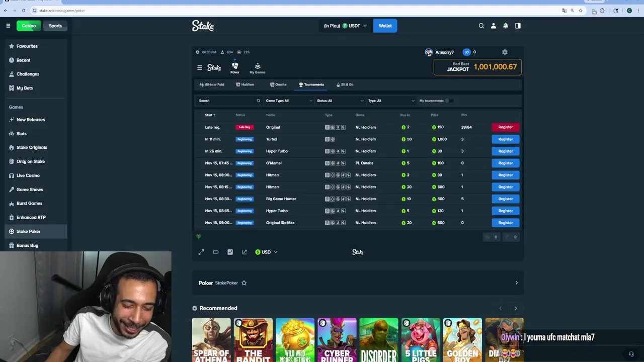Open browser extensions puzzle icon
The width and height of the screenshot is (644, 362).
(602, 11)
